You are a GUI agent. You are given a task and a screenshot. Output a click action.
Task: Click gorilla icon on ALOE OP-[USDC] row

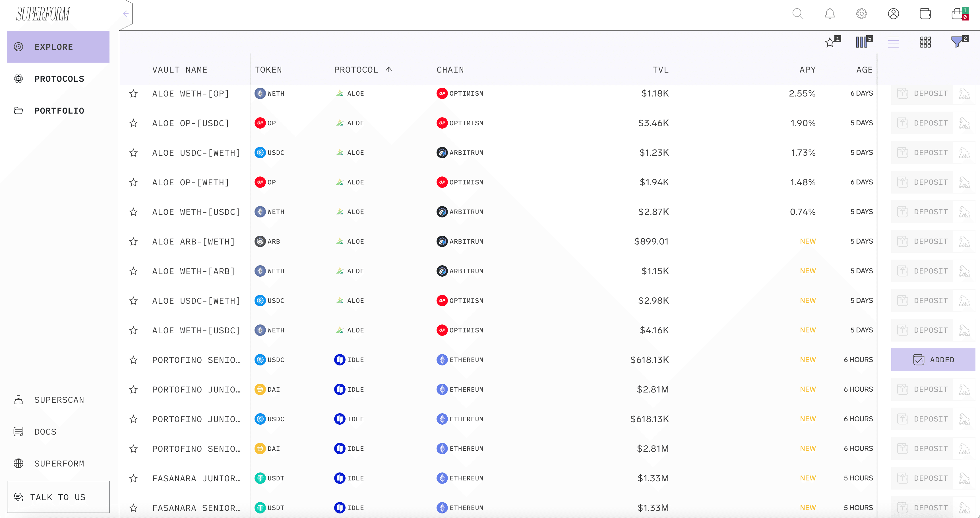tap(964, 123)
